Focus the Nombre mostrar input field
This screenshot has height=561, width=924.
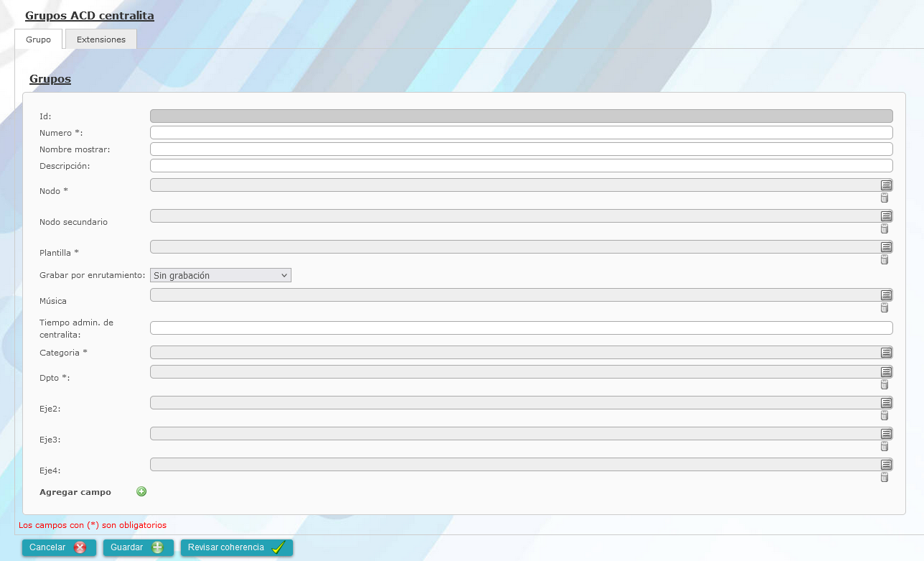(521, 149)
